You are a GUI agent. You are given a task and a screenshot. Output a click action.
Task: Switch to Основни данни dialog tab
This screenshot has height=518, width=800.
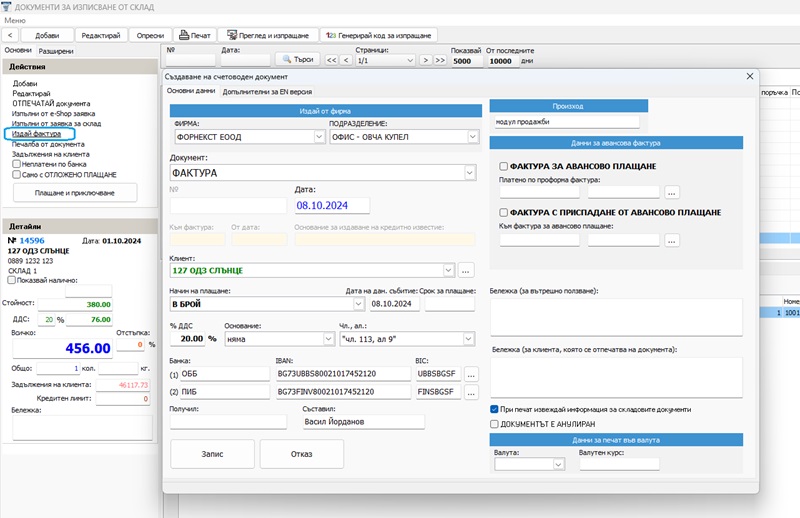pos(191,91)
